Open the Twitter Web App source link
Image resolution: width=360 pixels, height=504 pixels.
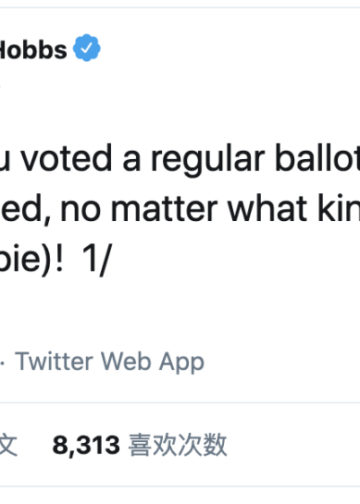[x=110, y=361]
